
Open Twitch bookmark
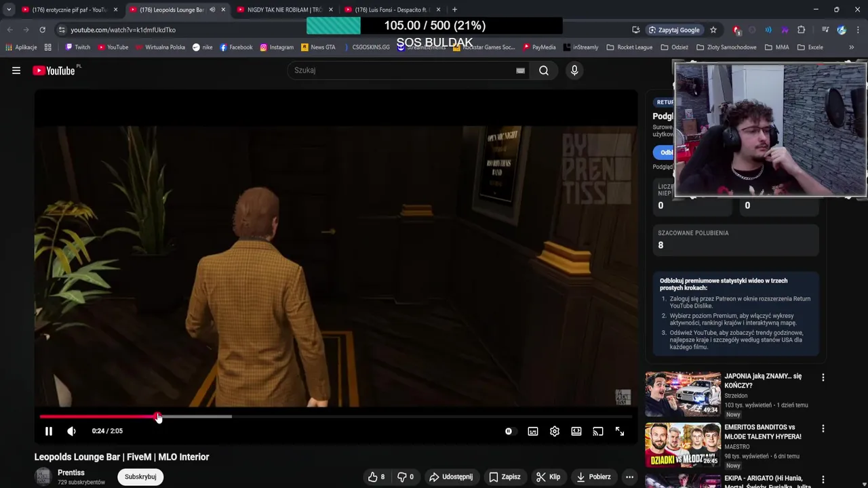coord(77,47)
